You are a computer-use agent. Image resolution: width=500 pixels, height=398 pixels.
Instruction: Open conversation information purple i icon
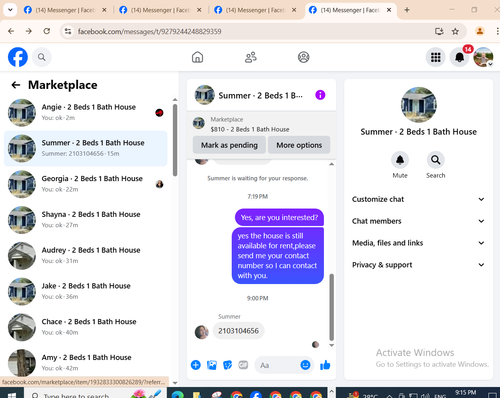click(x=320, y=95)
